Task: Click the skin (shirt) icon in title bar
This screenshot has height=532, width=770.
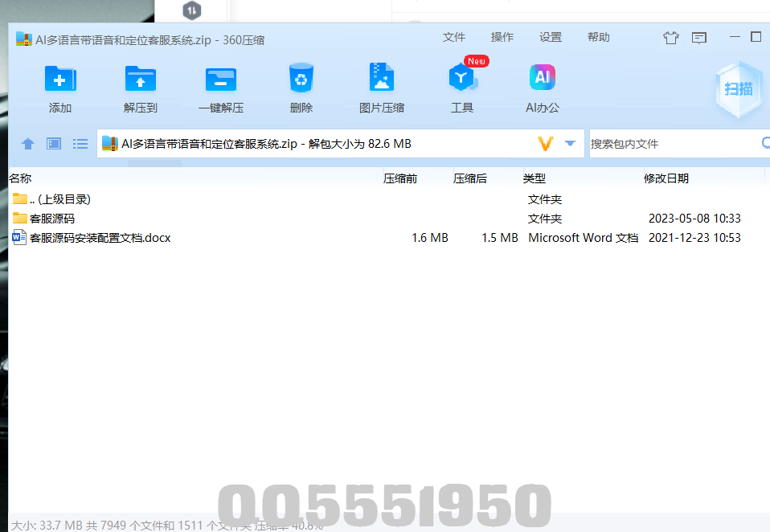Action: pos(671,38)
